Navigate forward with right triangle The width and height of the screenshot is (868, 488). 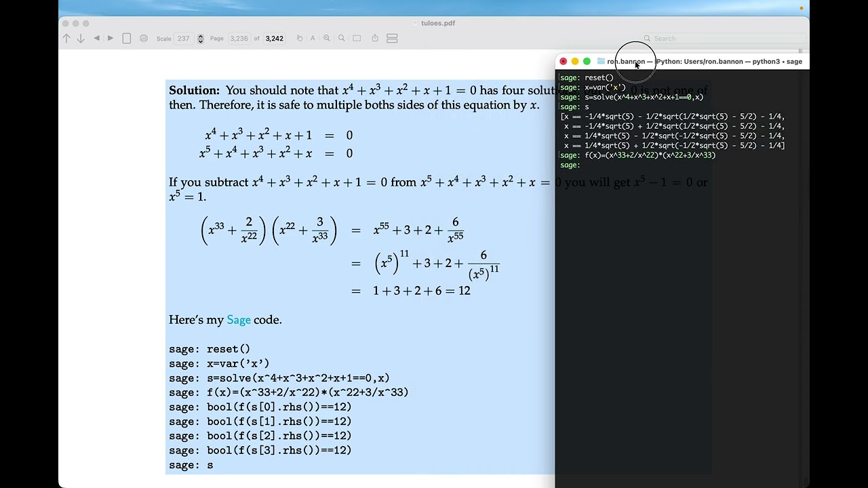pos(111,39)
